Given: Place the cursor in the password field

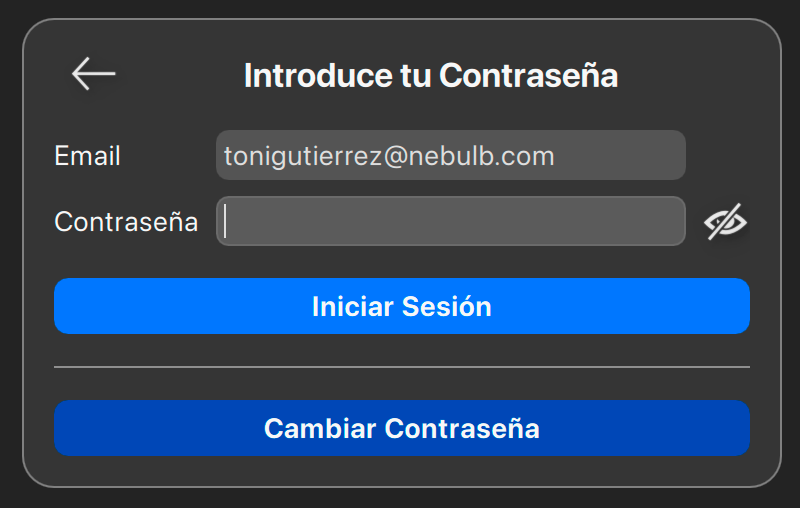Looking at the screenshot, I should coord(450,221).
